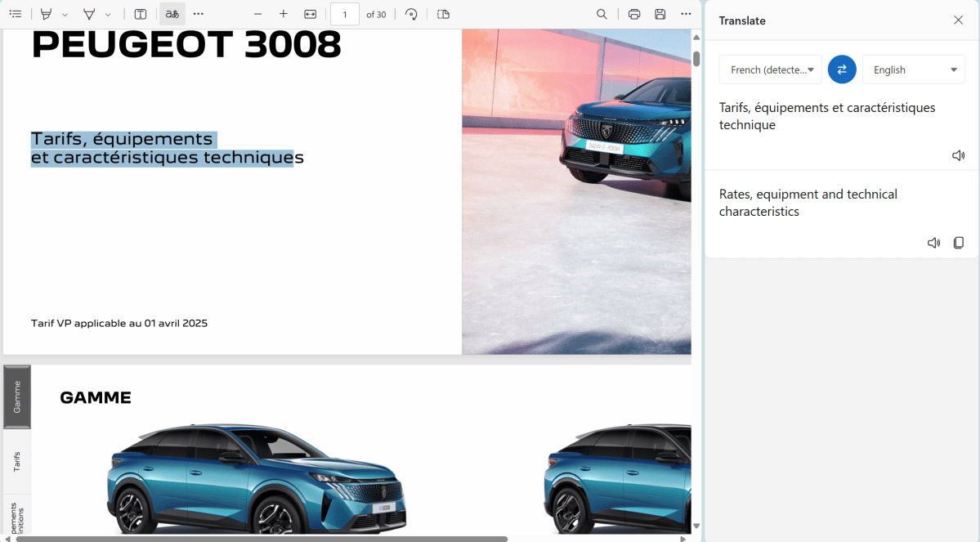Click the scroll up arrow

pos(696,38)
